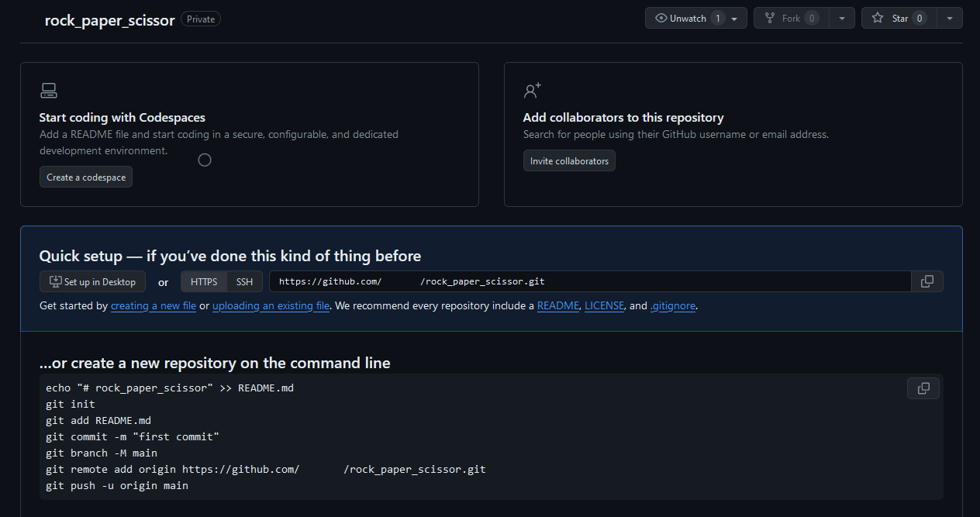
Task: Click Add collaborators to this repository heading
Action: 623,118
